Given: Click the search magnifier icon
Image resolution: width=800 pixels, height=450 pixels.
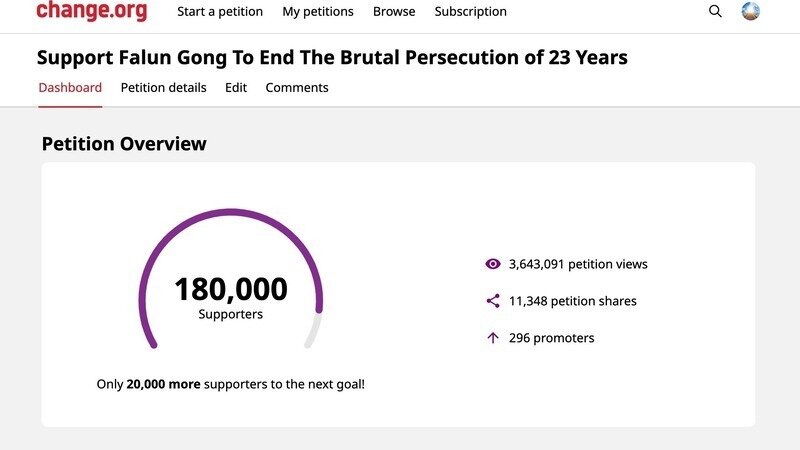Looking at the screenshot, I should point(715,12).
